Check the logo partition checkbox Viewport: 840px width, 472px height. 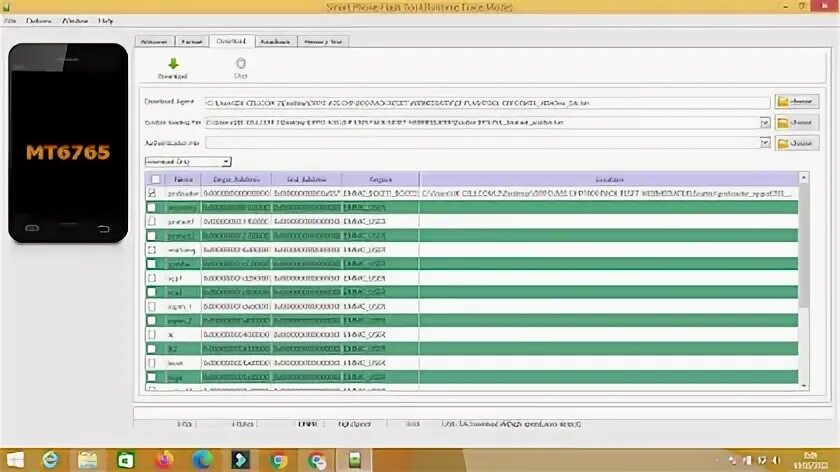[x=152, y=377]
